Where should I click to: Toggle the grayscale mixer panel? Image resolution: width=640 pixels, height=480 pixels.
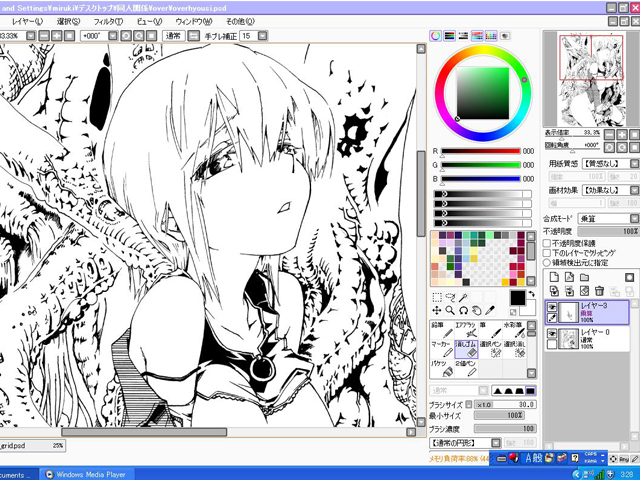[463, 36]
